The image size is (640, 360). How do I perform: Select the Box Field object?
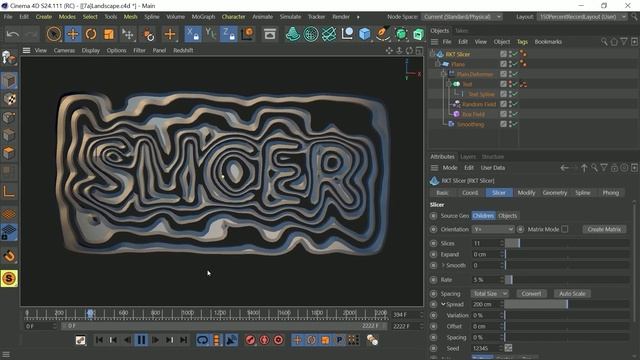[x=473, y=114]
